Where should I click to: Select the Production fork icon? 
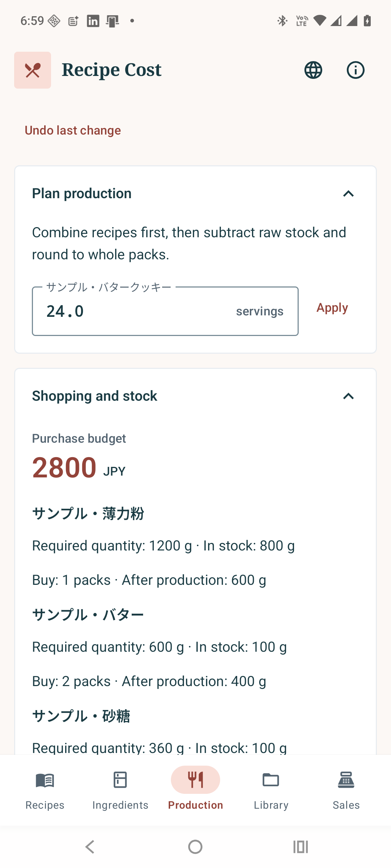[x=195, y=780]
